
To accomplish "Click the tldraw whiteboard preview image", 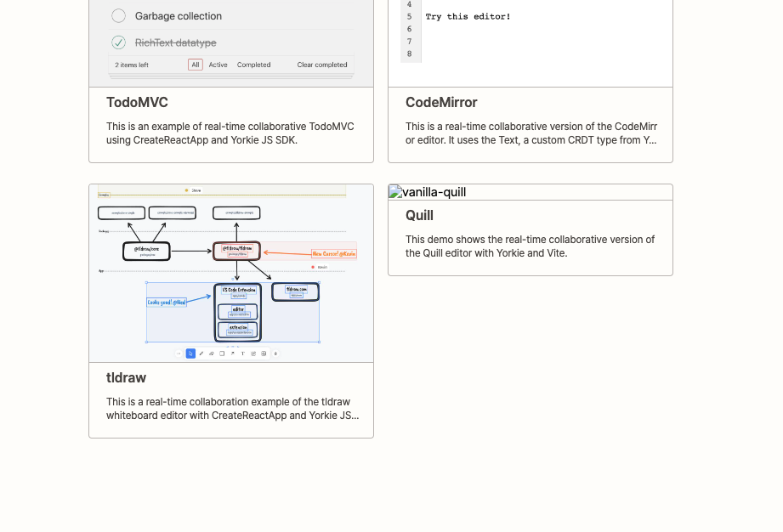I will pyautogui.click(x=231, y=272).
